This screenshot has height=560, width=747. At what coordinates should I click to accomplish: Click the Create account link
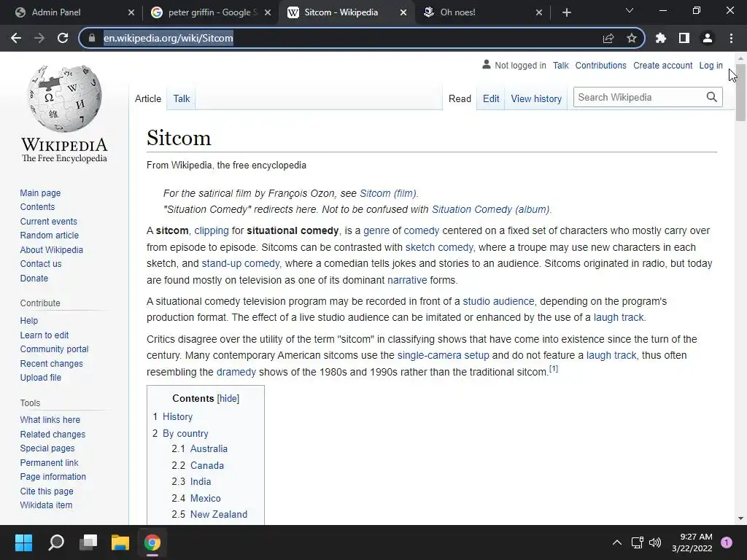tap(662, 65)
